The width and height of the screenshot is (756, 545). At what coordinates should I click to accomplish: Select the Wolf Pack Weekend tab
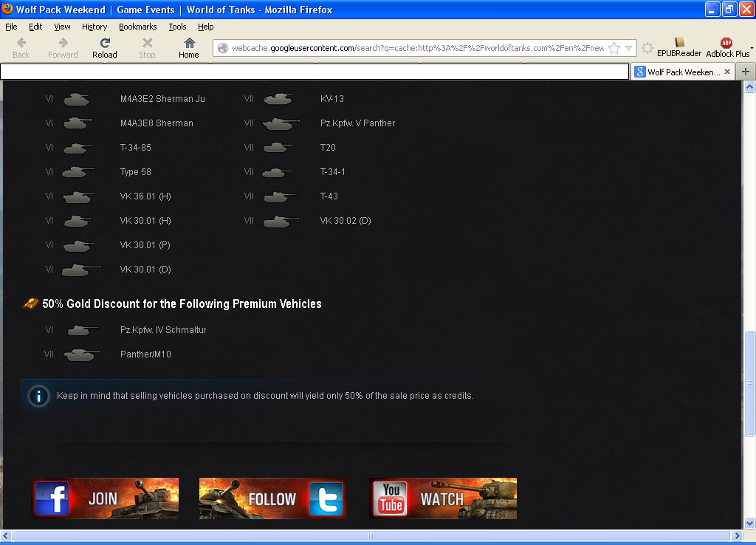click(x=681, y=72)
